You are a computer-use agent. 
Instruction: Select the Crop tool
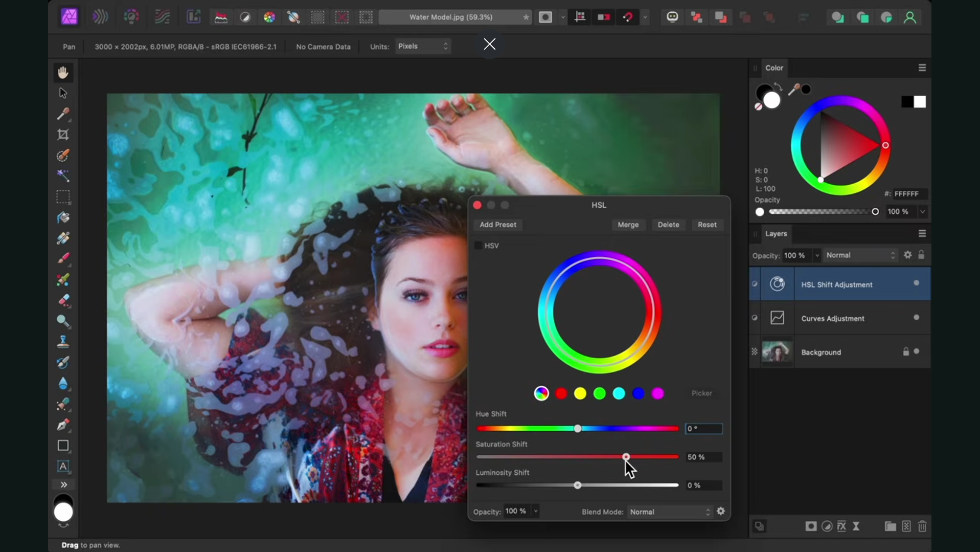coord(63,135)
